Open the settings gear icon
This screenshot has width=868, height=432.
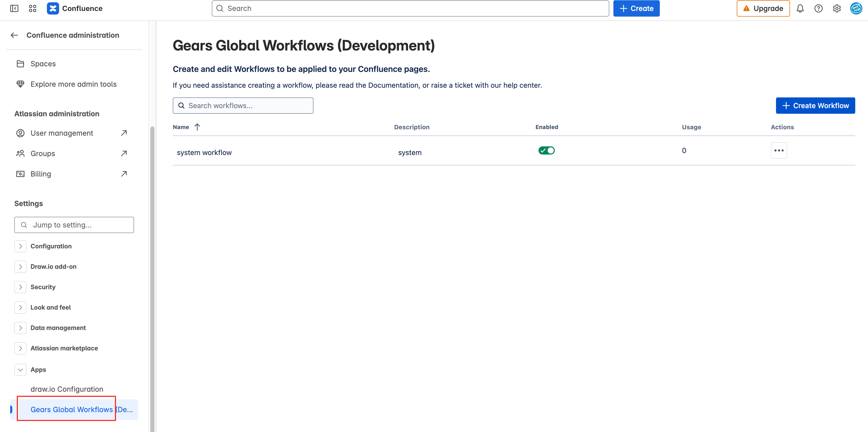coord(837,8)
